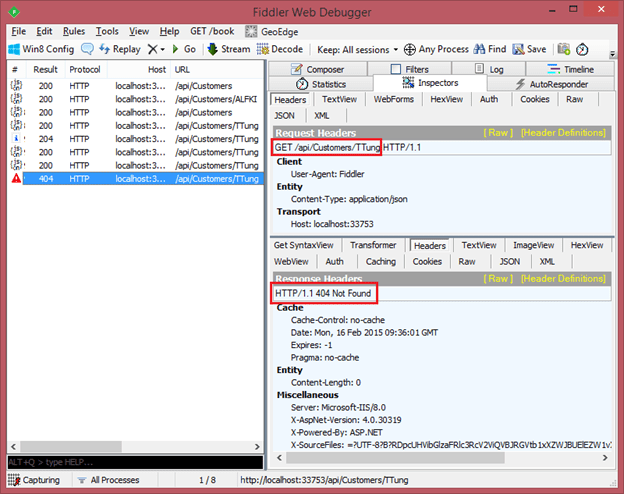Select session /api/Customers/ALFKI
Image resolution: width=624 pixels, height=494 pixels.
[x=135, y=99]
